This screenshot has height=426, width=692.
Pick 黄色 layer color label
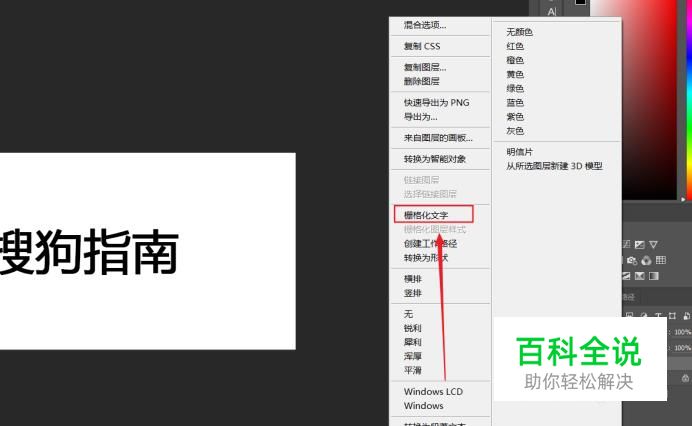[515, 74]
